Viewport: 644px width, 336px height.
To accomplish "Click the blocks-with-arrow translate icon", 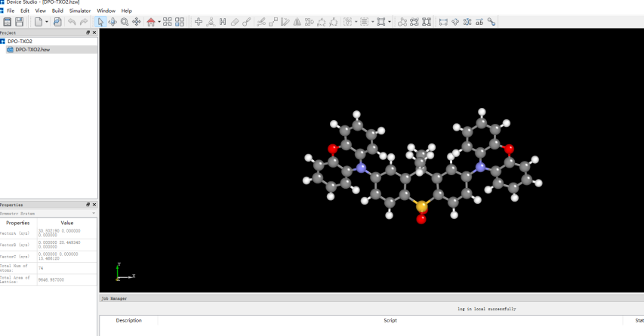I will pos(310,22).
